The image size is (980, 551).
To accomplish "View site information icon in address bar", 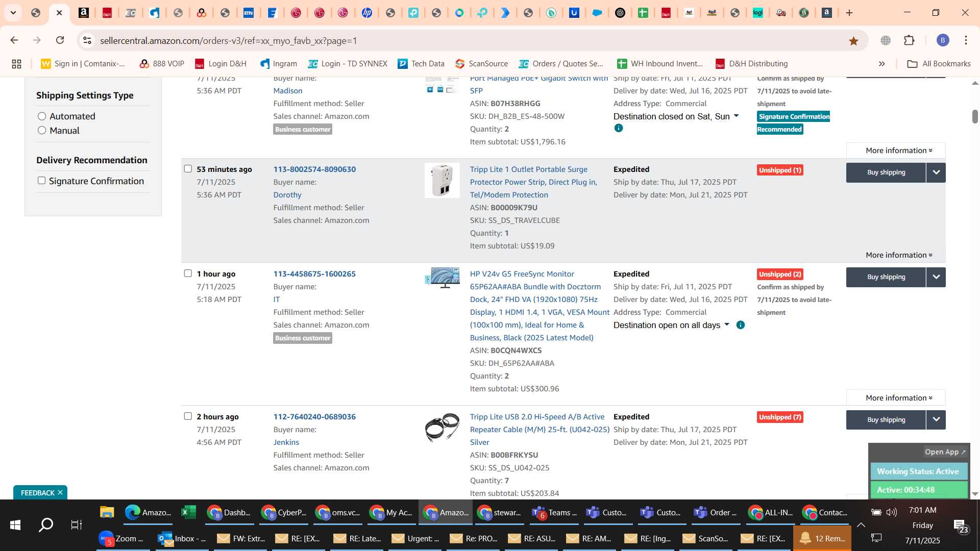I will coord(87,40).
